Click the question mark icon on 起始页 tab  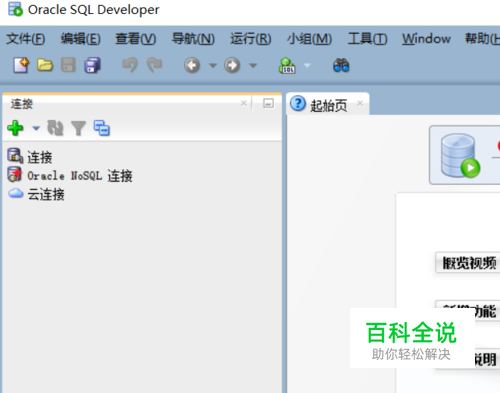pyautogui.click(x=298, y=103)
